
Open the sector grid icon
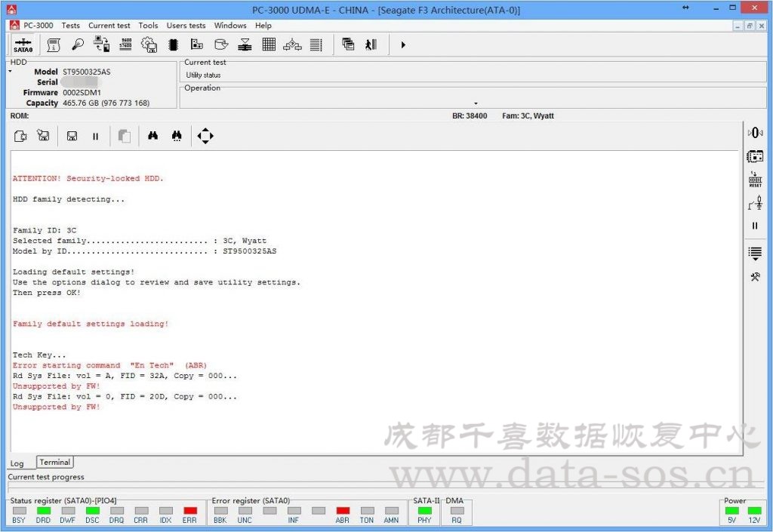269,45
